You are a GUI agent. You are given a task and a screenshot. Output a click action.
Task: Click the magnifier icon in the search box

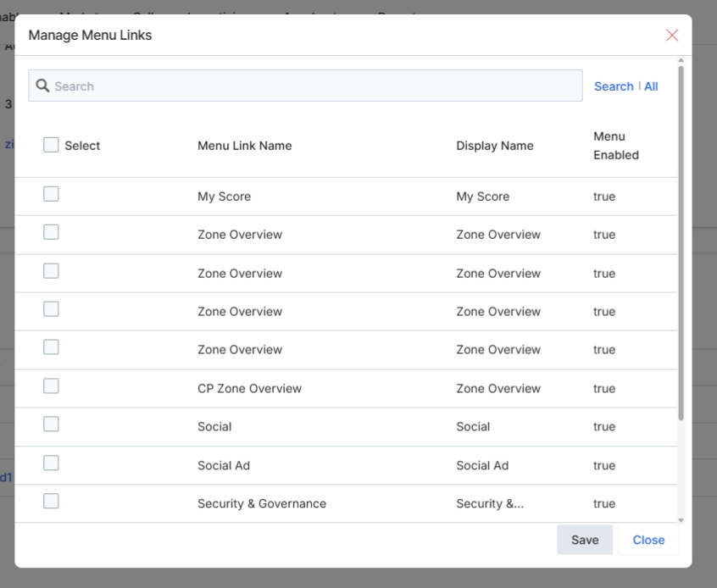[42, 86]
